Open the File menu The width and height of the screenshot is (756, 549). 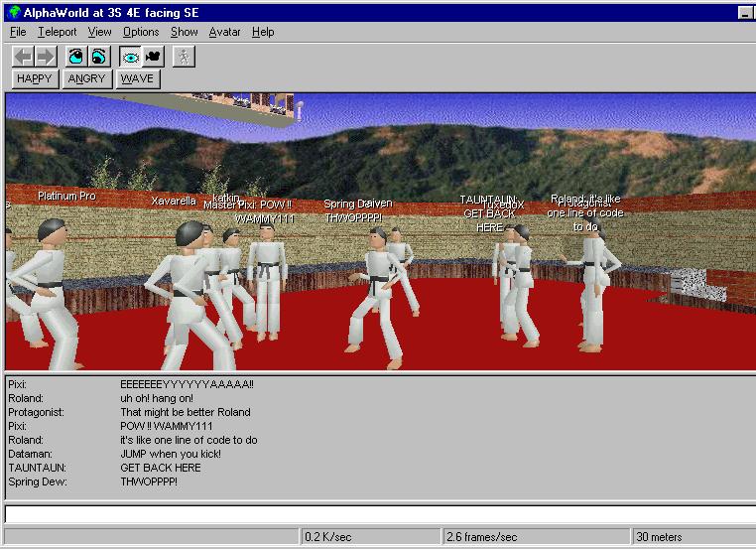point(18,32)
